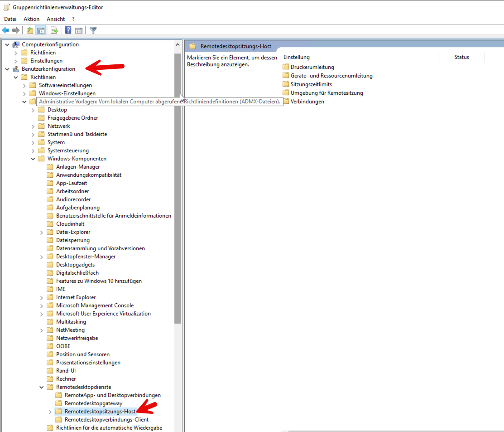The width and height of the screenshot is (504, 432).
Task: Click the Filter funnel icon
Action: click(93, 30)
